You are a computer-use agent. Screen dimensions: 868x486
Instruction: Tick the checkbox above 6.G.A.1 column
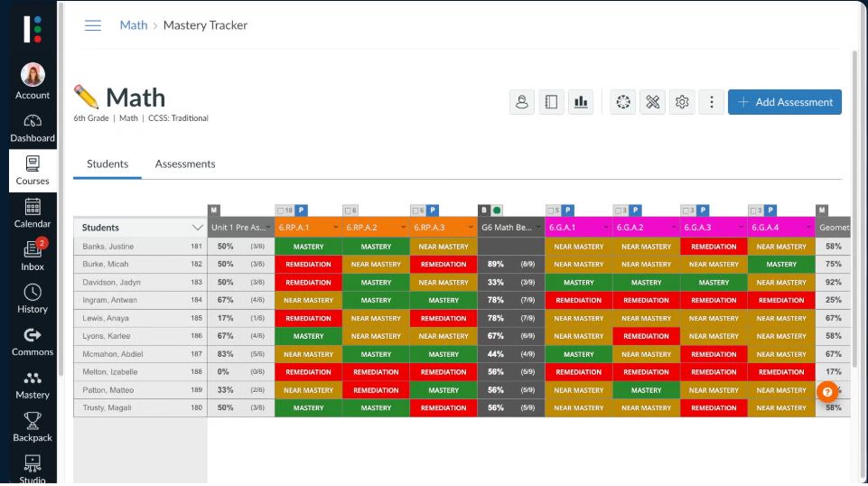click(551, 210)
